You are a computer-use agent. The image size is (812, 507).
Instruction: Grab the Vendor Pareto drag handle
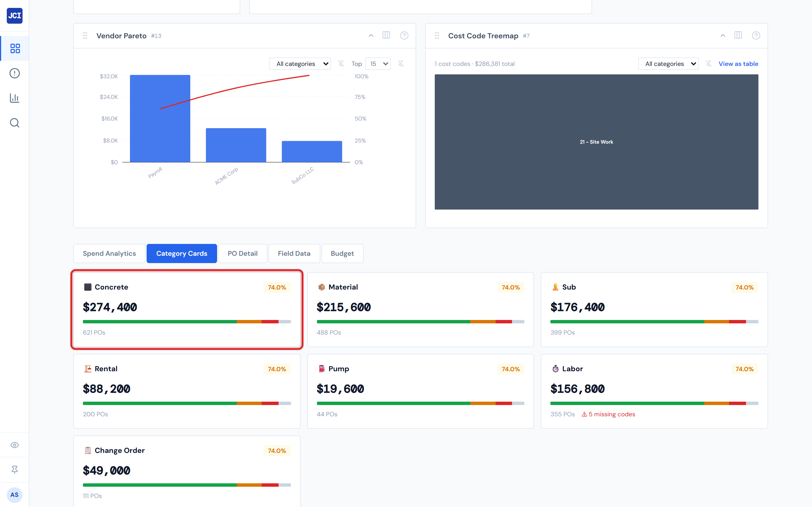[85, 35]
